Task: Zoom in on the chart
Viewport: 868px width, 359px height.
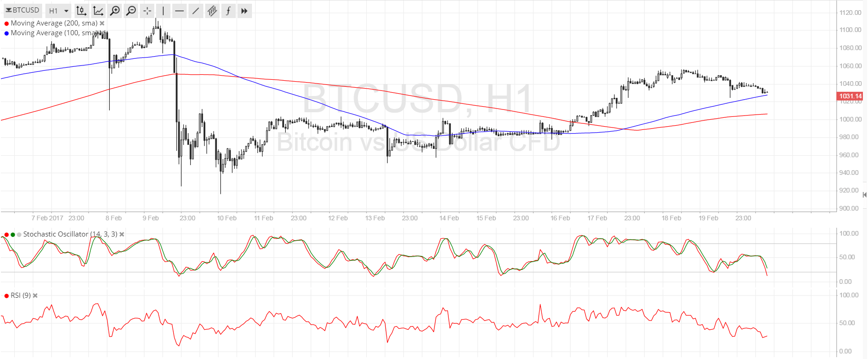Action: (x=114, y=11)
